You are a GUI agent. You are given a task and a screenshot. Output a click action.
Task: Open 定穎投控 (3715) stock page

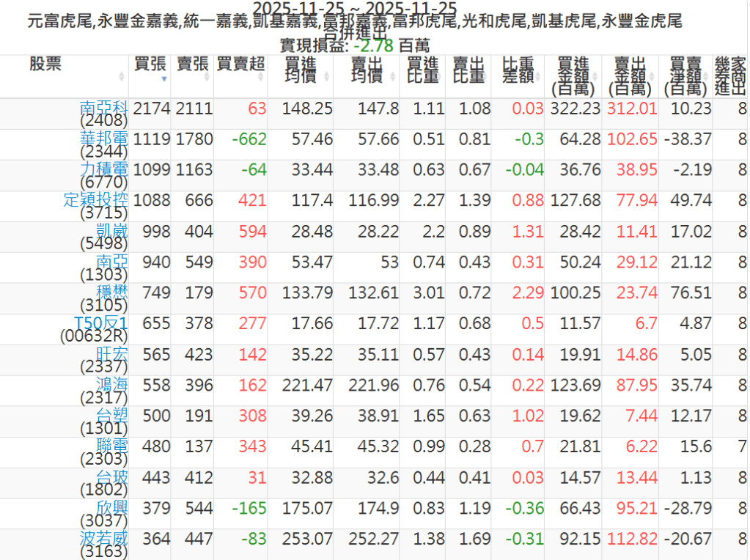coord(95,200)
